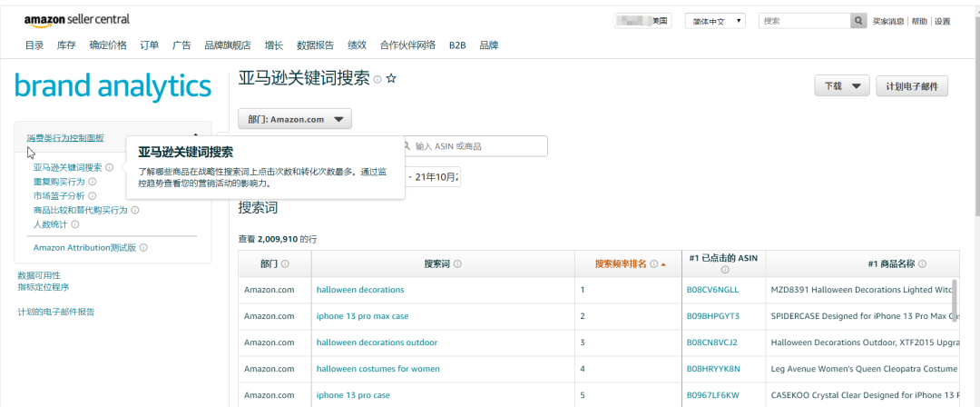Image resolution: width=980 pixels, height=407 pixels.
Task: Click info icon beside Amazon Attribution测试版
Action: pyautogui.click(x=143, y=248)
